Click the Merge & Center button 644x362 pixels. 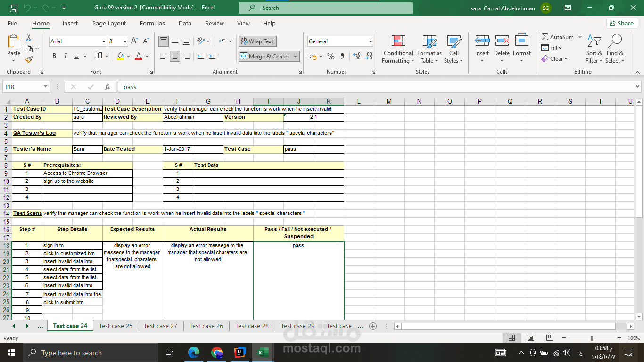(264, 57)
